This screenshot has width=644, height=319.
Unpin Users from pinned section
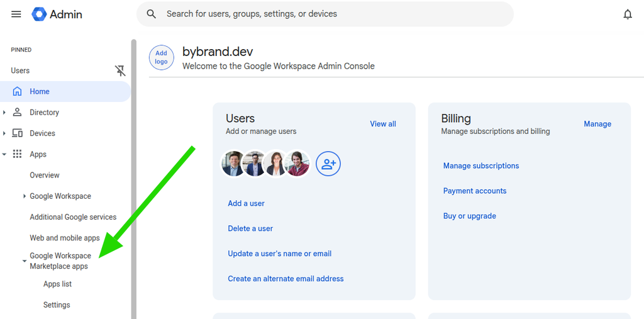click(x=120, y=70)
